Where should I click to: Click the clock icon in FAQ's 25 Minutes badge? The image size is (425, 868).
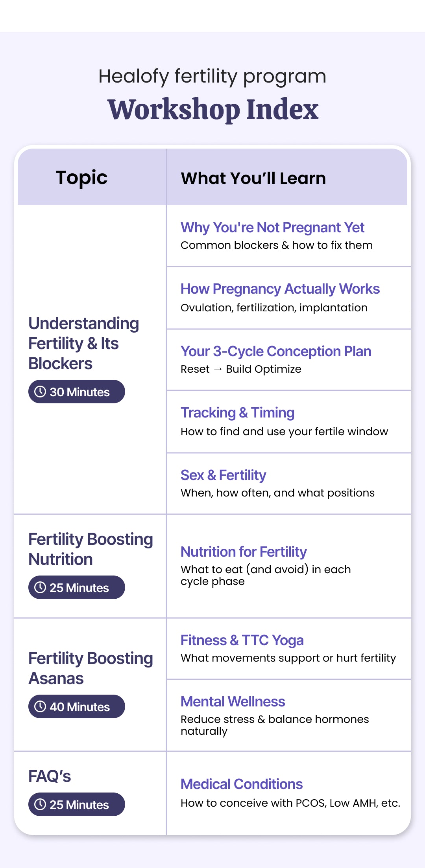[40, 804]
